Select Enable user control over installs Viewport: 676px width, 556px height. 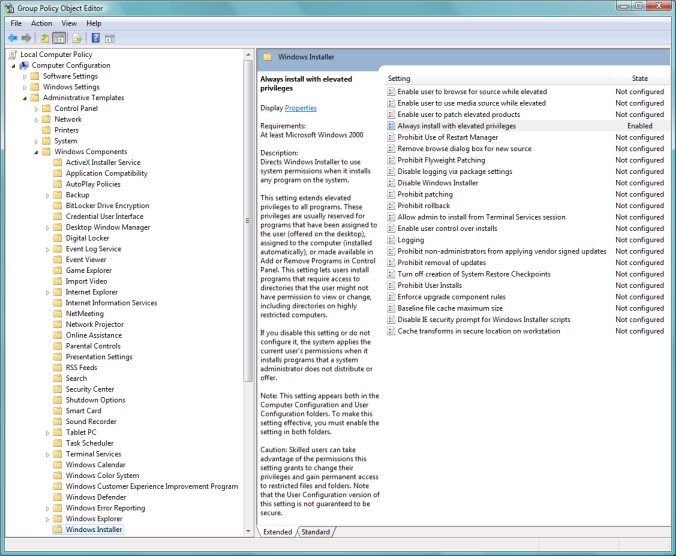[x=447, y=228]
